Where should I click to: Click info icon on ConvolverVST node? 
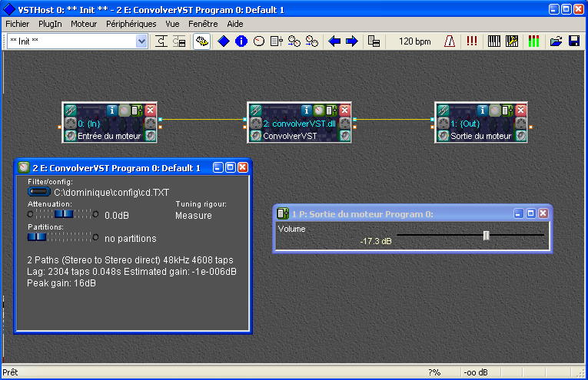tap(306, 110)
